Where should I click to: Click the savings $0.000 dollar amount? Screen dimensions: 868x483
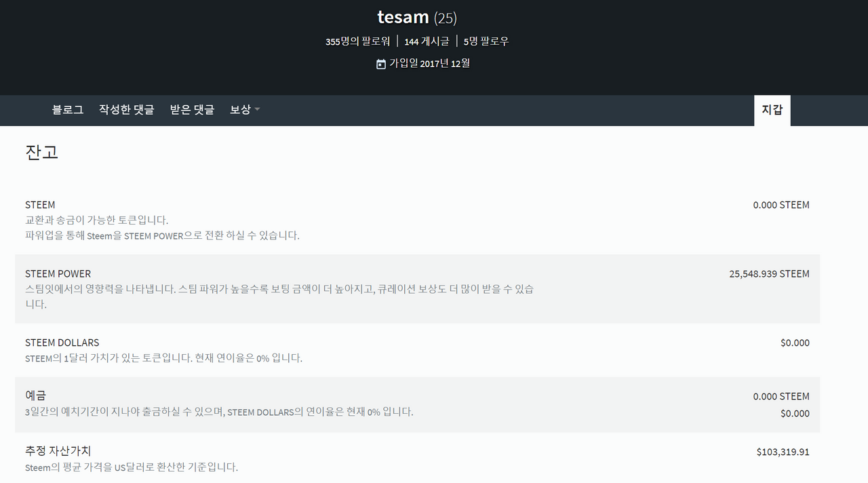[795, 413]
